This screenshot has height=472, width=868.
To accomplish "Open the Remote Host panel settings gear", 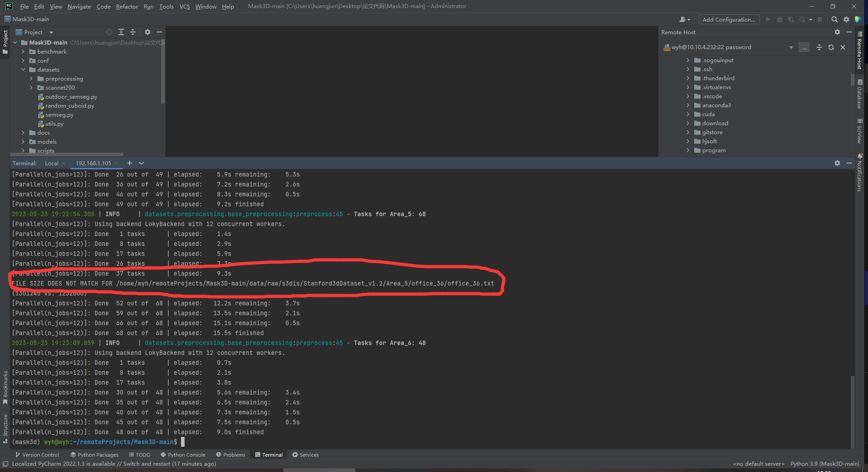I will point(837,32).
